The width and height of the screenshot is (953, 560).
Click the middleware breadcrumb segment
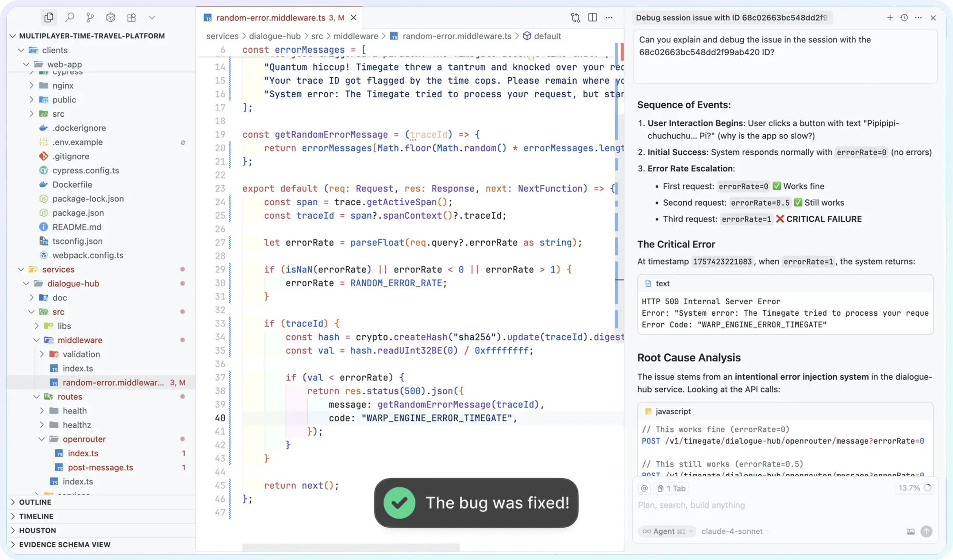click(355, 36)
